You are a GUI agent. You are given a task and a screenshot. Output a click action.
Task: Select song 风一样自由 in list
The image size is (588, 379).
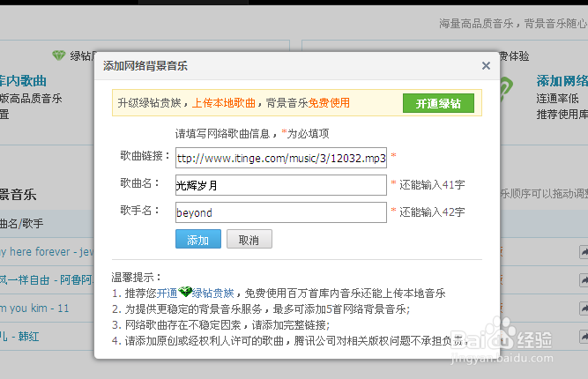[x=47, y=280]
